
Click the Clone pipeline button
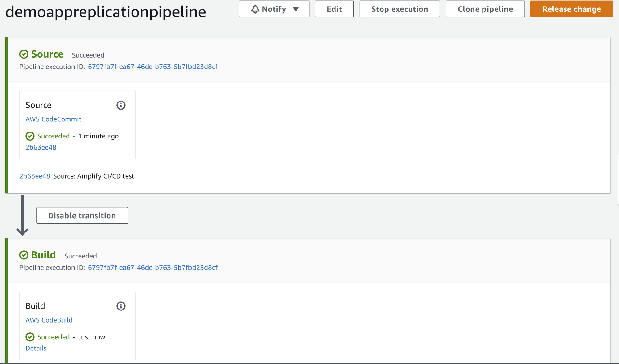(485, 9)
